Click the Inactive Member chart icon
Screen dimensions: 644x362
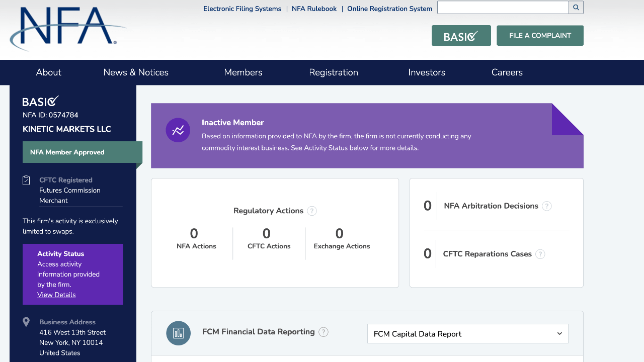click(178, 130)
